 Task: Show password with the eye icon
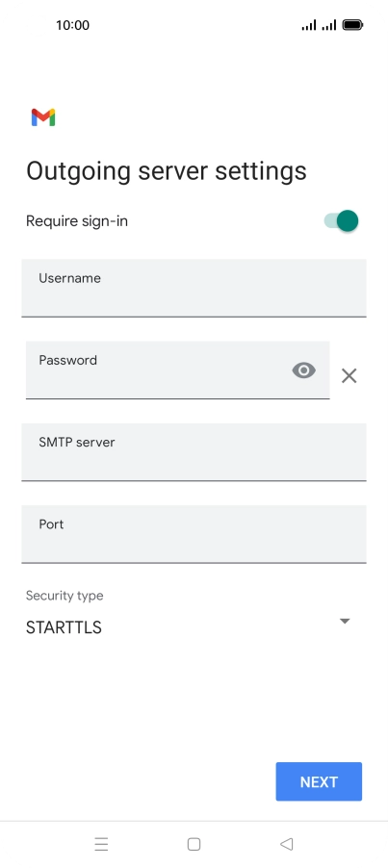pos(304,370)
